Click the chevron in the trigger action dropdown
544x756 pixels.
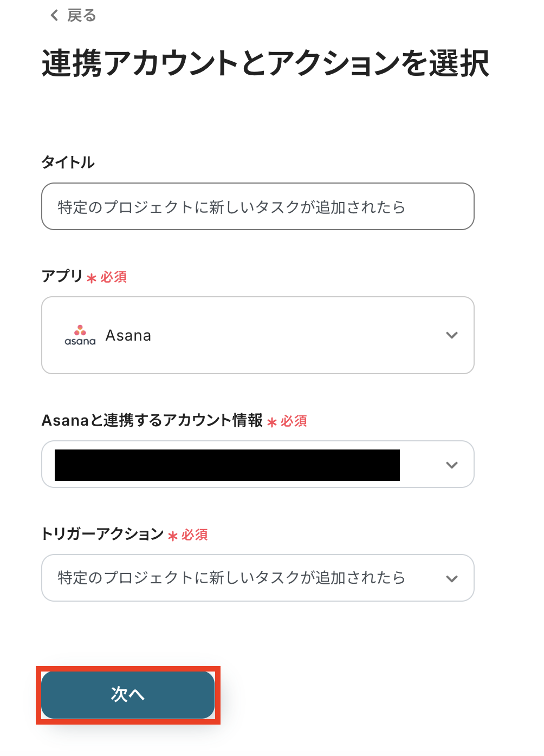(x=452, y=578)
